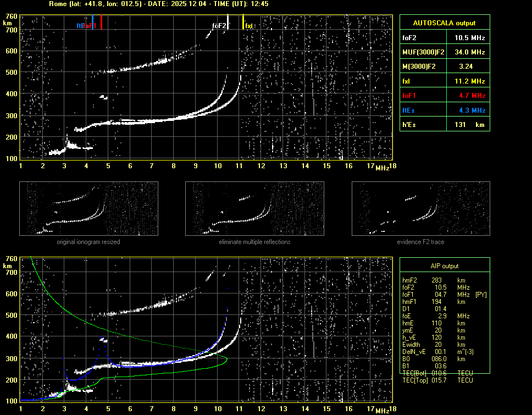Open the original ionogram resized thumbnail
Image resolution: width=532 pixels, height=415 pixels.
(88, 209)
